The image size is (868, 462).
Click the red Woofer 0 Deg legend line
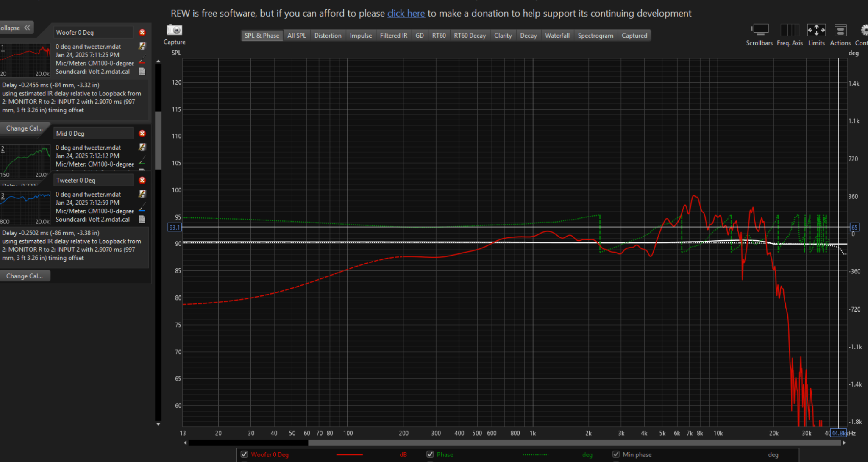tap(349, 454)
